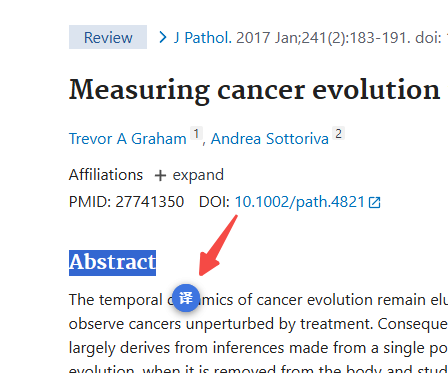Click the Review publication type badge
The width and height of the screenshot is (448, 373).
click(x=108, y=37)
